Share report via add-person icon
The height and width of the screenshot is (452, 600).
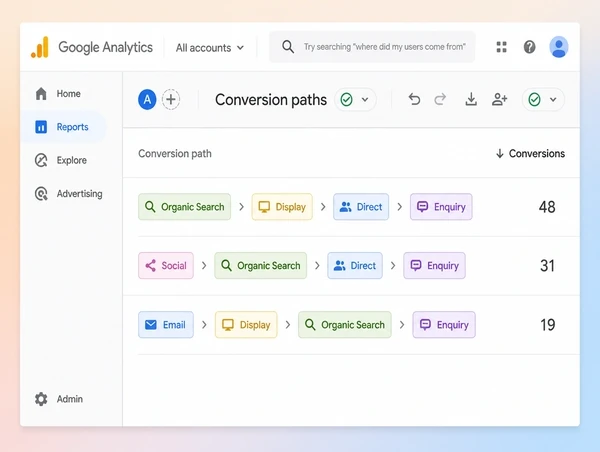pos(499,100)
